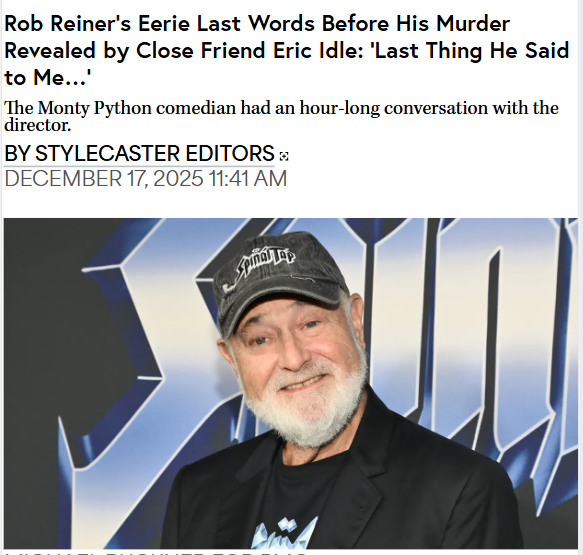583x555 pixels.
Task: Click the graphic on the black t-shirt
Action: [284, 534]
